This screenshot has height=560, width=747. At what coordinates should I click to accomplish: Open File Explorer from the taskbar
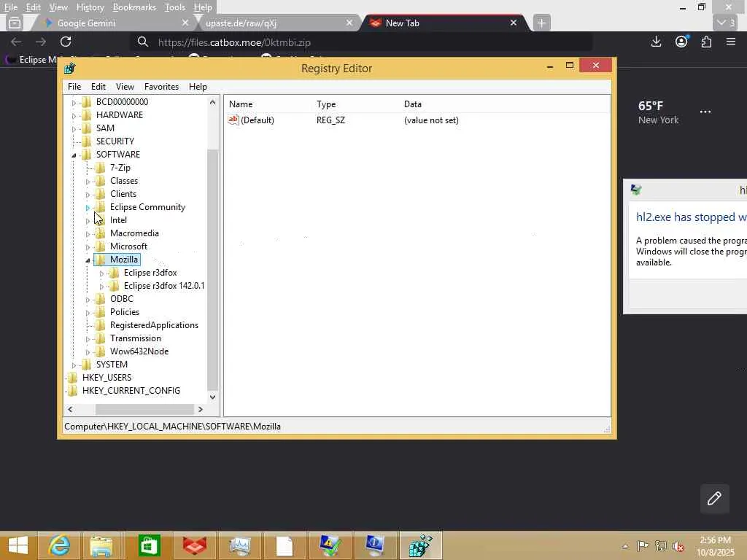point(101,545)
